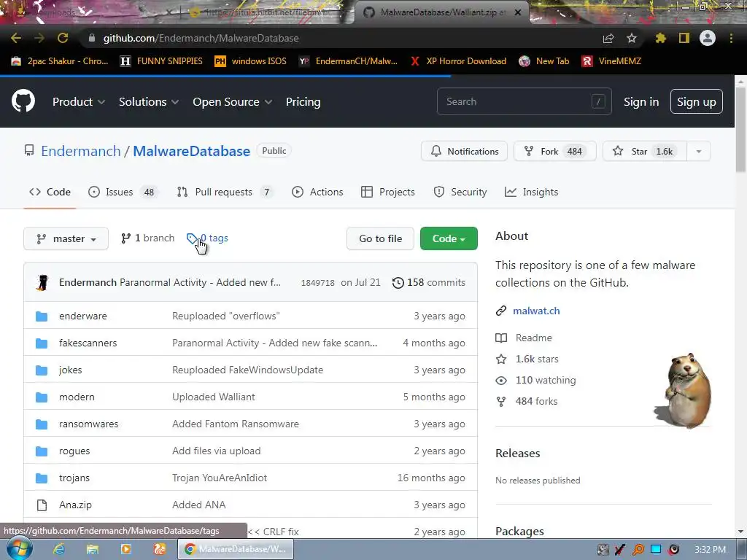Open Chrome three-dot menu
Screen dimensions: 747x560
731,38
